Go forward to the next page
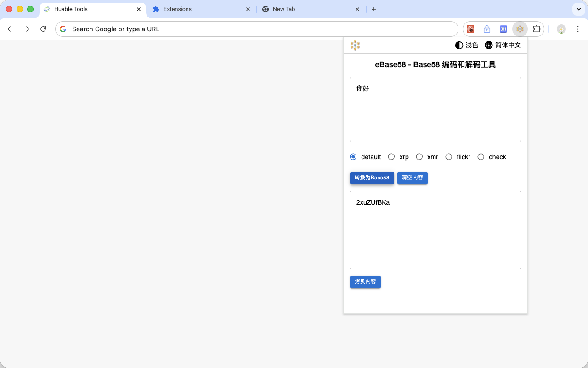Image resolution: width=588 pixels, height=368 pixels. coord(27,29)
